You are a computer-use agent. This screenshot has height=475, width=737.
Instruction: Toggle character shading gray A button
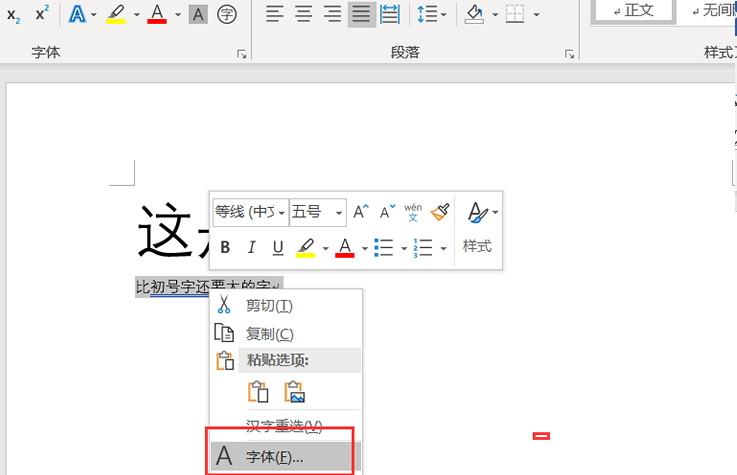click(198, 15)
